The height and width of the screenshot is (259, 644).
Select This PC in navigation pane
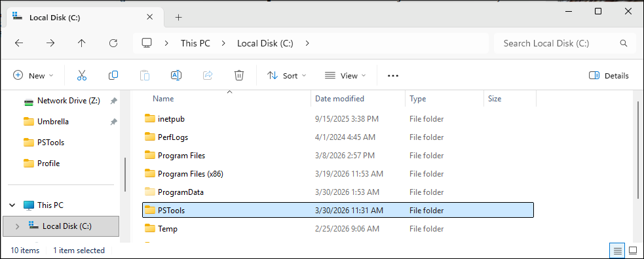(x=50, y=205)
